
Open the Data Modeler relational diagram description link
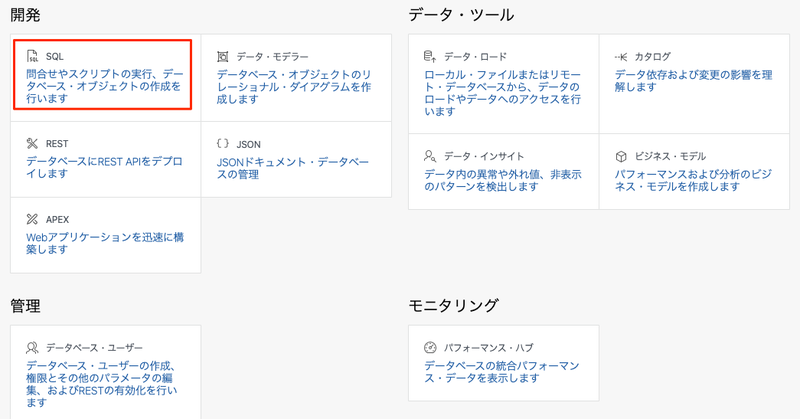click(295, 87)
